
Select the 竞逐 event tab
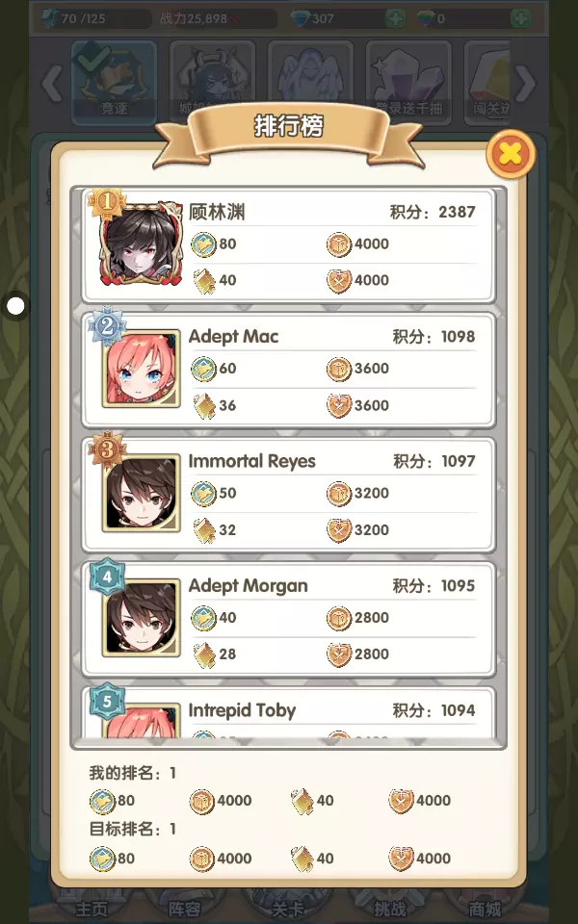pos(114,81)
